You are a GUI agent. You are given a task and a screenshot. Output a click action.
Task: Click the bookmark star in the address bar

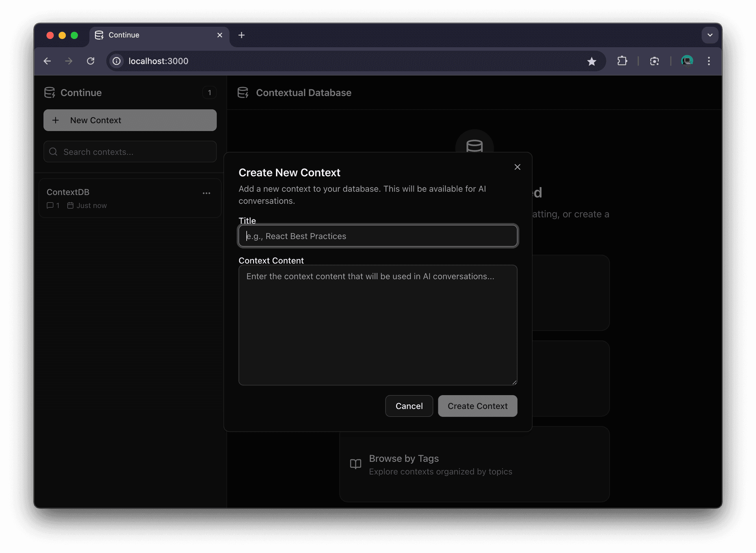tap(592, 61)
